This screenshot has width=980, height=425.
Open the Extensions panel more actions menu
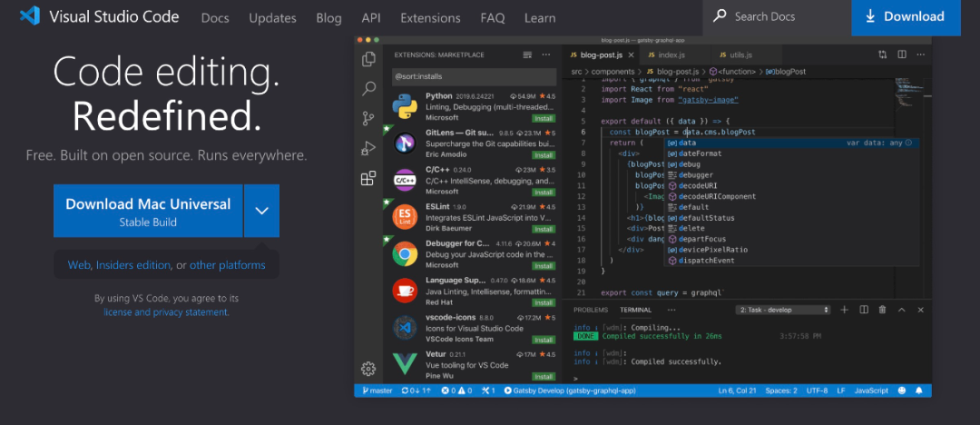pyautogui.click(x=548, y=54)
